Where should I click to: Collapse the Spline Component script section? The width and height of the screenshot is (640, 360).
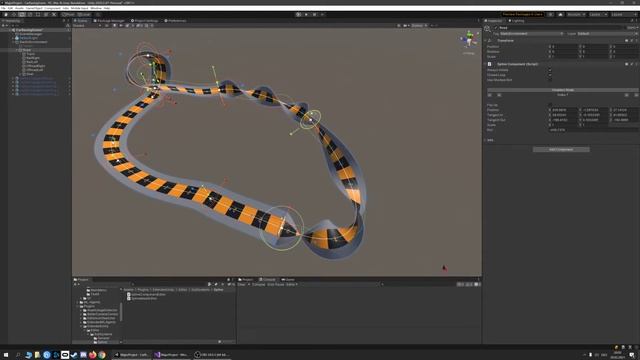point(486,64)
